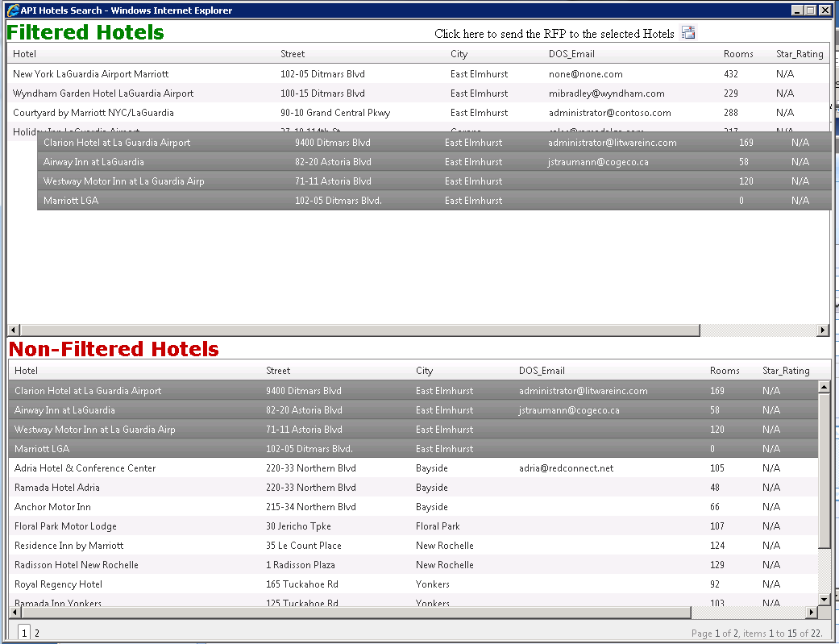839x644 pixels.
Task: Go to page 2 of the hotel list
Action: pos(37,634)
